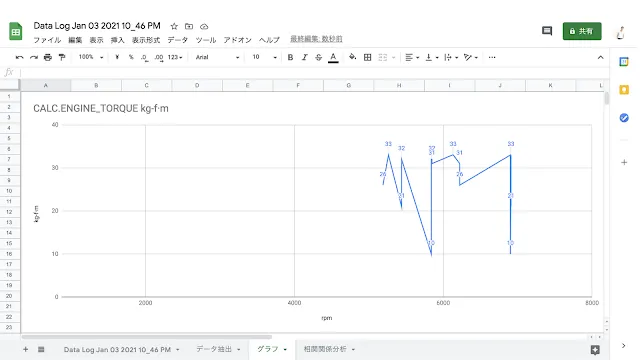Viewport: 640px width, 360px height.
Task: Open the 挿入 menu
Action: 118,40
